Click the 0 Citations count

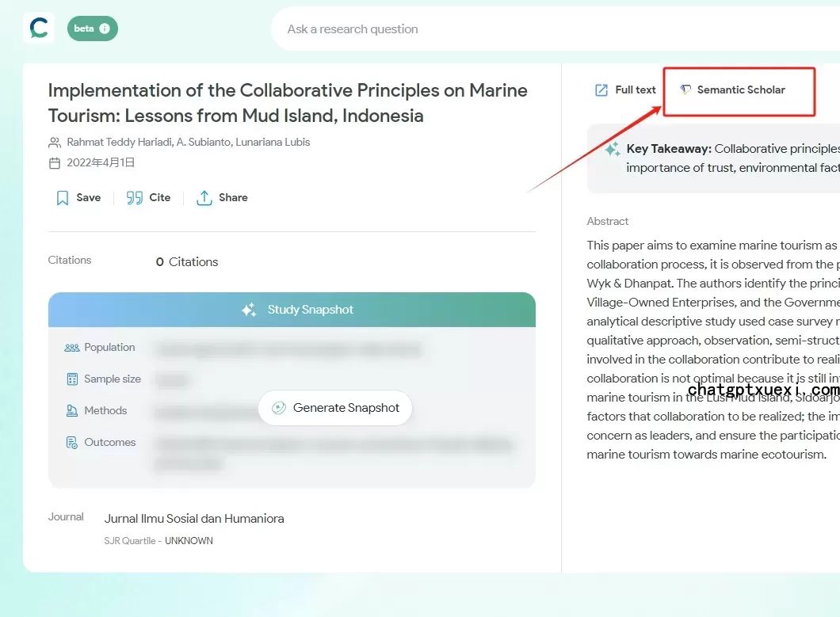point(187,262)
